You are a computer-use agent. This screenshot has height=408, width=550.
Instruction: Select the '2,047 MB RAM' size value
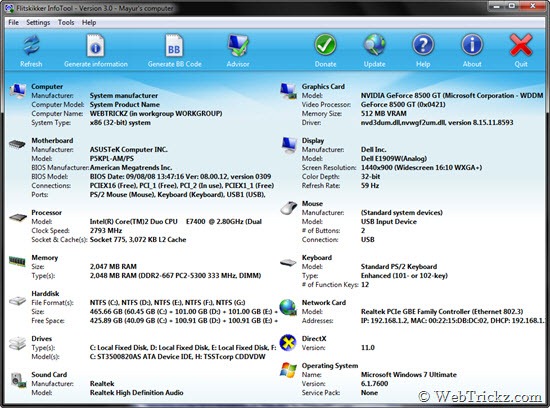pos(113,267)
